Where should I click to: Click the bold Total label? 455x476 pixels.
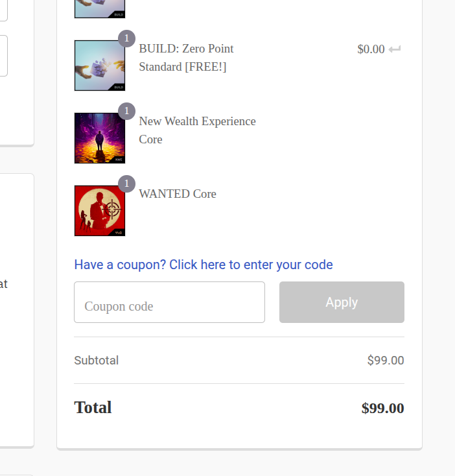pyautogui.click(x=93, y=407)
